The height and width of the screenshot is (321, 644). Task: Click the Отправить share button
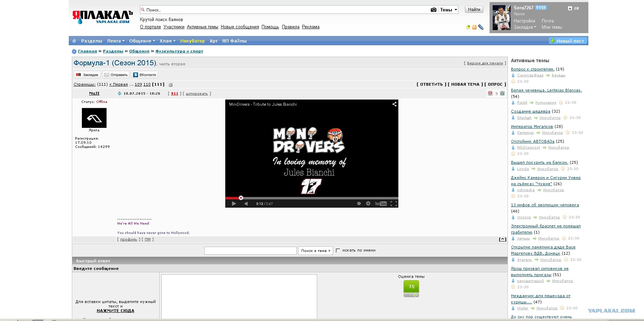(x=116, y=75)
